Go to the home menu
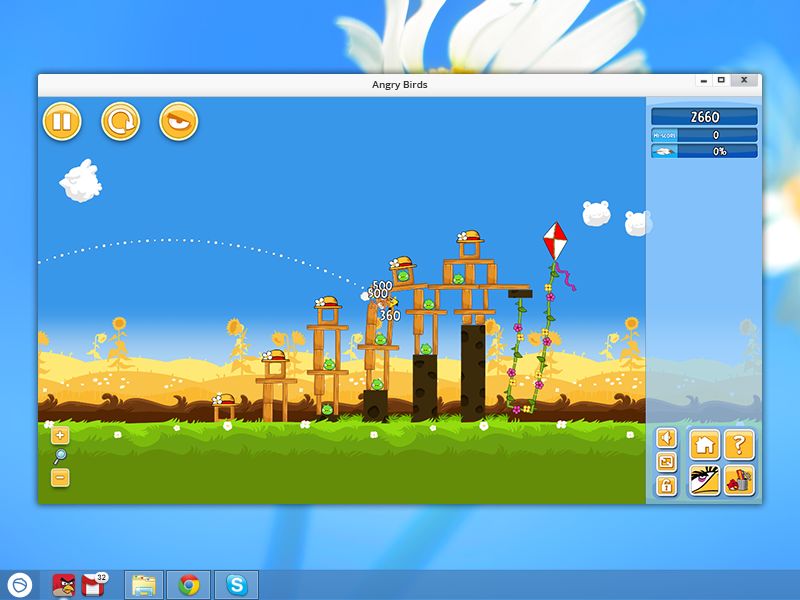Screen dimensions: 800x600 pos(705,444)
